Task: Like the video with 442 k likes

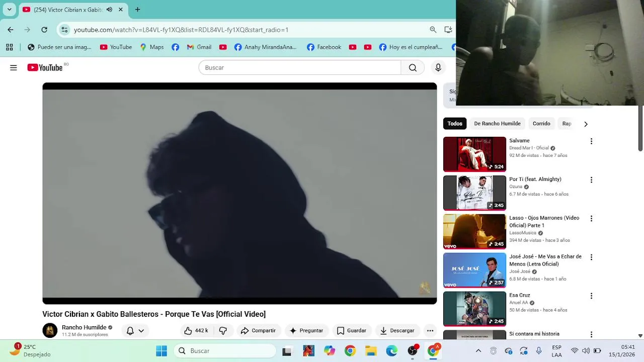Action: pos(196,330)
